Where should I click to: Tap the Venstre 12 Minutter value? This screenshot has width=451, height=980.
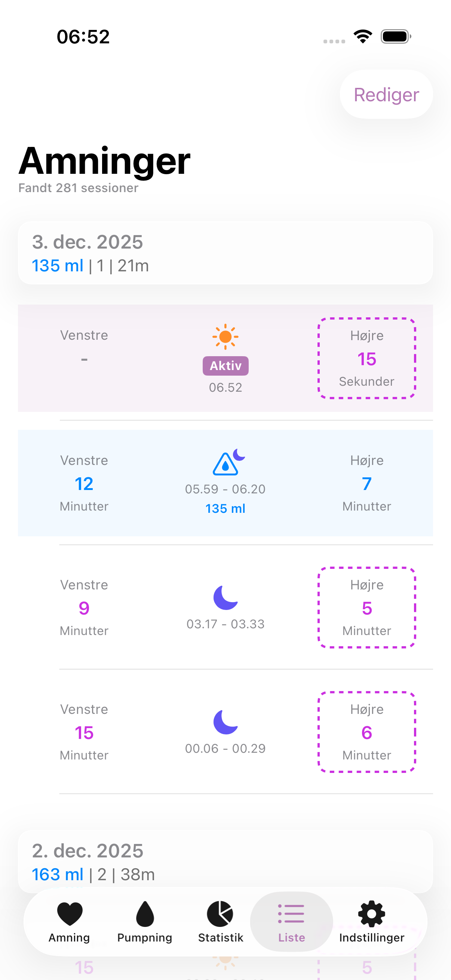[84, 483]
